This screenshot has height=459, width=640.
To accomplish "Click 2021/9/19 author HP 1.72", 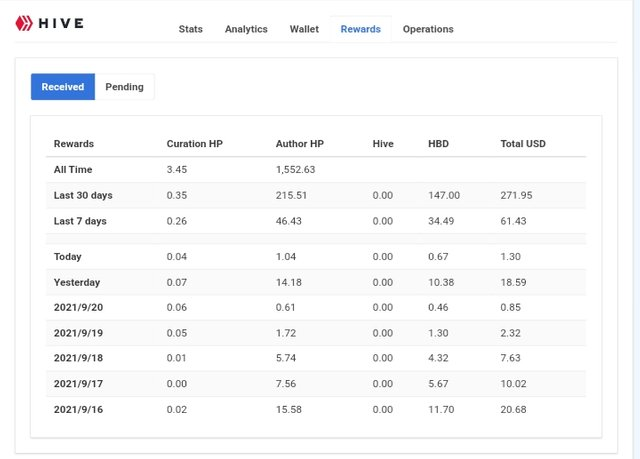I will 286,333.
